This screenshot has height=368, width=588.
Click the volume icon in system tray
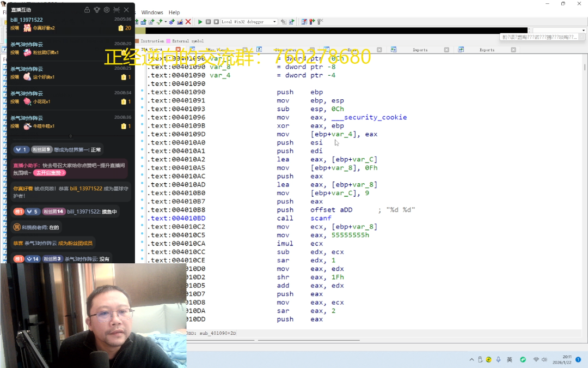coord(545,360)
